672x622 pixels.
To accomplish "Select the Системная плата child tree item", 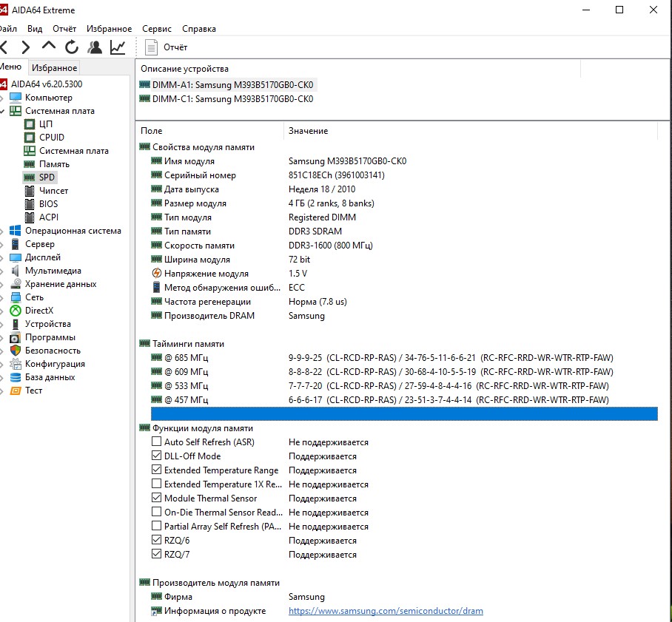I will click(x=74, y=151).
